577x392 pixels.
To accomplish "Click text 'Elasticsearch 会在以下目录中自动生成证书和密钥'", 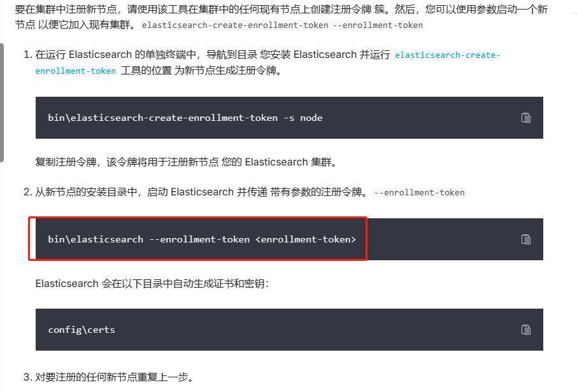I will pyautogui.click(x=150, y=284).
